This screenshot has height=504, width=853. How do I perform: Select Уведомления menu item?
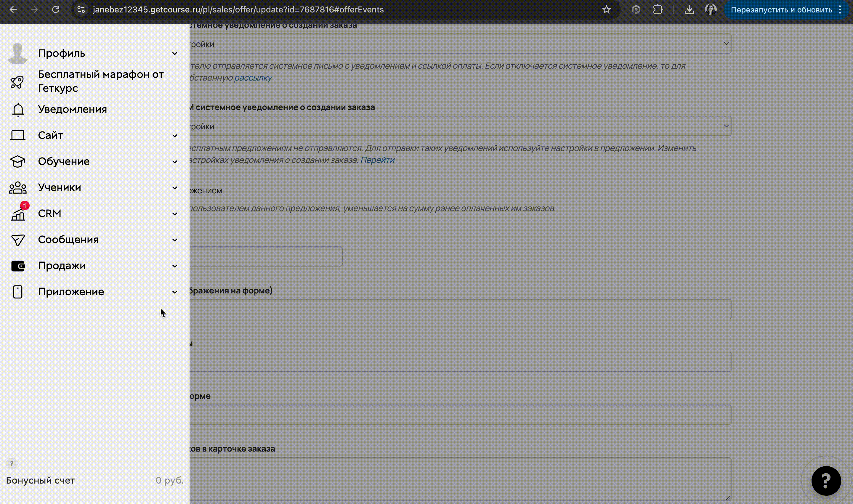pos(72,109)
